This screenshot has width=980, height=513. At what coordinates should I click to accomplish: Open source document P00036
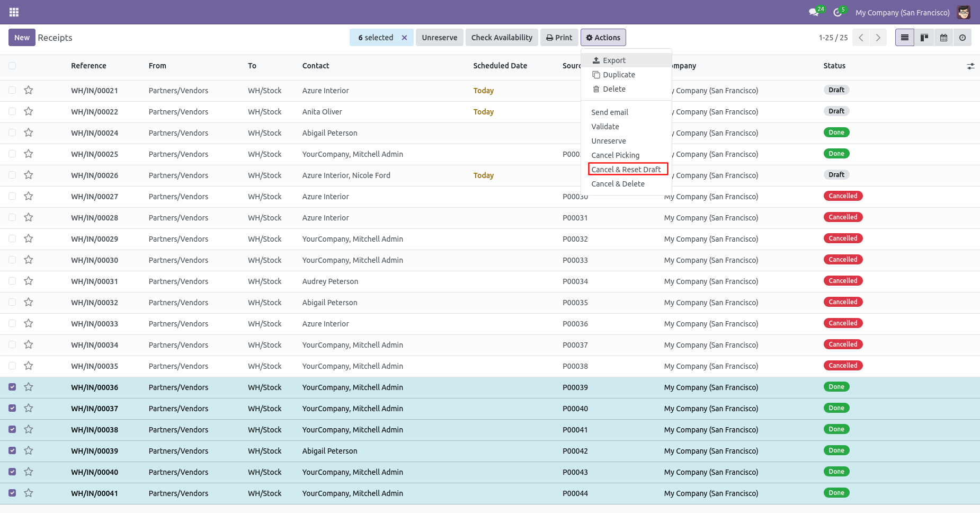coord(575,324)
